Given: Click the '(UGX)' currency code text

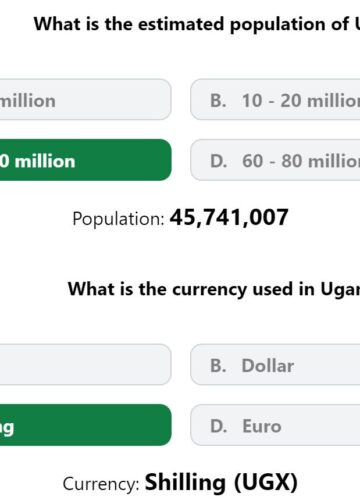Looking at the screenshot, I should [x=266, y=483].
